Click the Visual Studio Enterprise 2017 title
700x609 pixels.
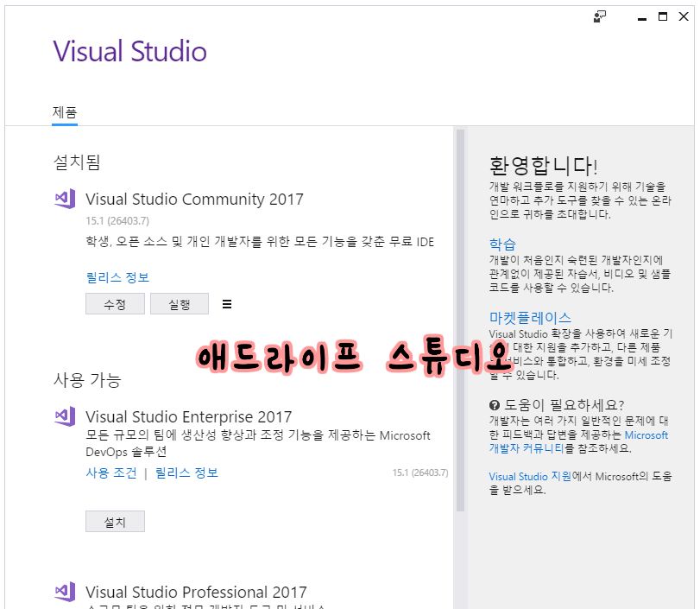click(x=188, y=416)
